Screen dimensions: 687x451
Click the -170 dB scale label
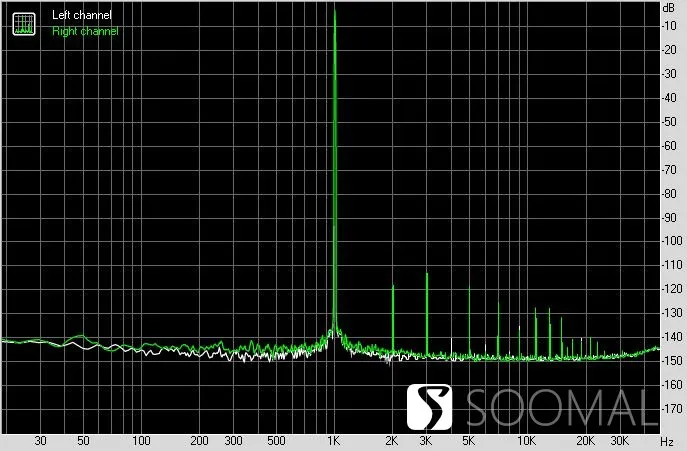(672, 409)
